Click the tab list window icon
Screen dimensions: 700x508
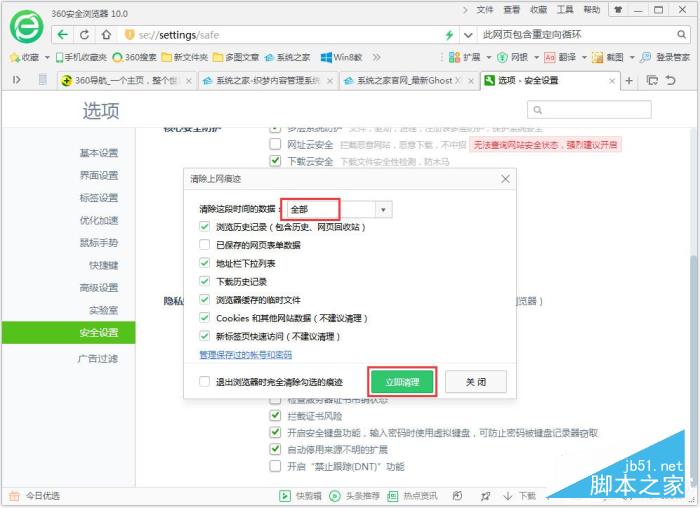point(652,80)
